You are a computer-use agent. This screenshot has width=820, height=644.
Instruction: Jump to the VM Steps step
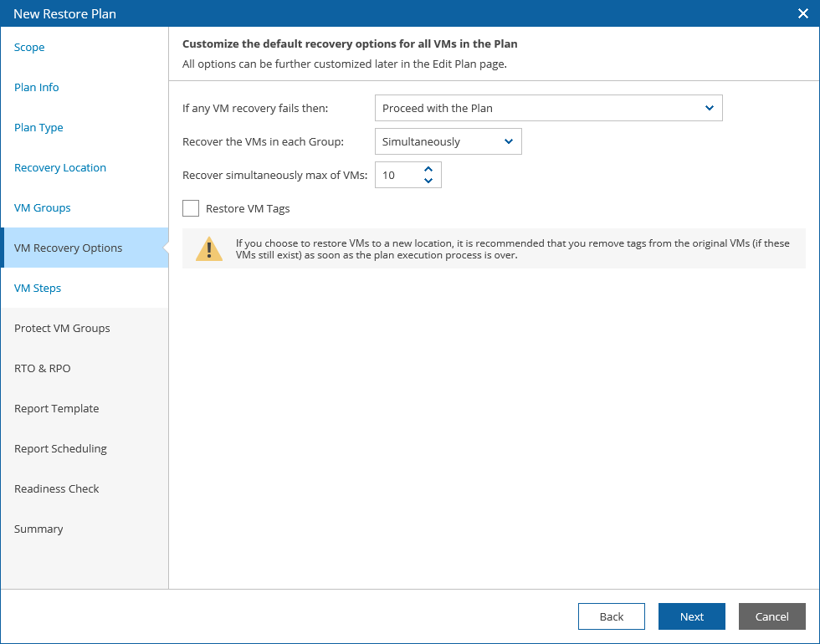point(38,288)
